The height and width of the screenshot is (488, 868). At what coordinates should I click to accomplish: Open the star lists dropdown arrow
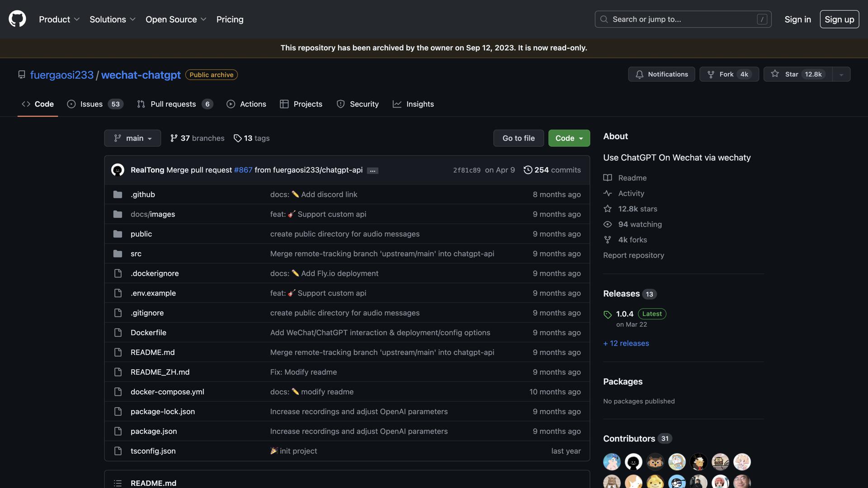point(841,75)
